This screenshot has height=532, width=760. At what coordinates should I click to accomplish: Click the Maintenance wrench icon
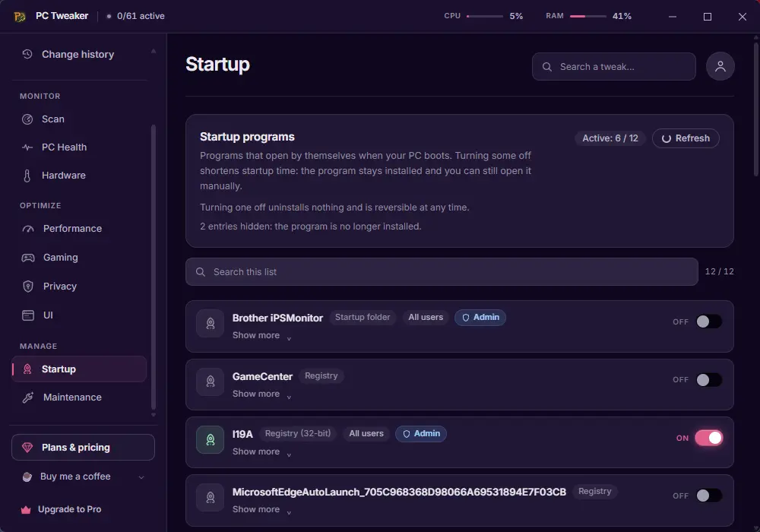(28, 397)
